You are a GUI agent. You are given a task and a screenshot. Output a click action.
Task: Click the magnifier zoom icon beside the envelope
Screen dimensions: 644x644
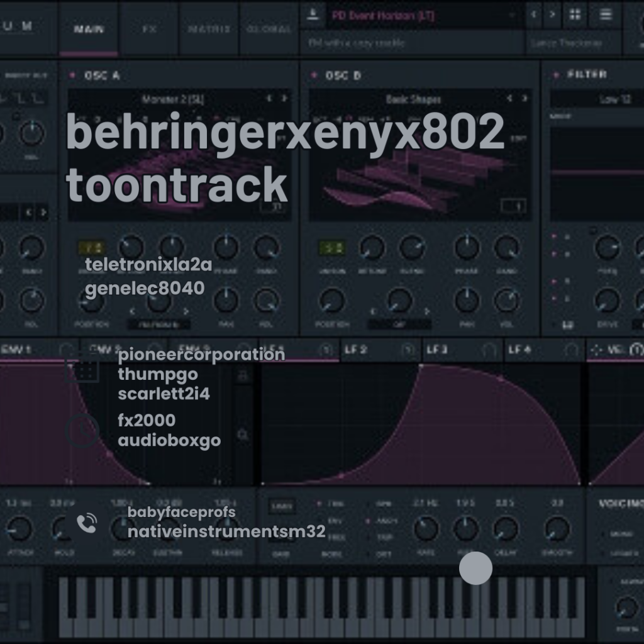pos(243,435)
